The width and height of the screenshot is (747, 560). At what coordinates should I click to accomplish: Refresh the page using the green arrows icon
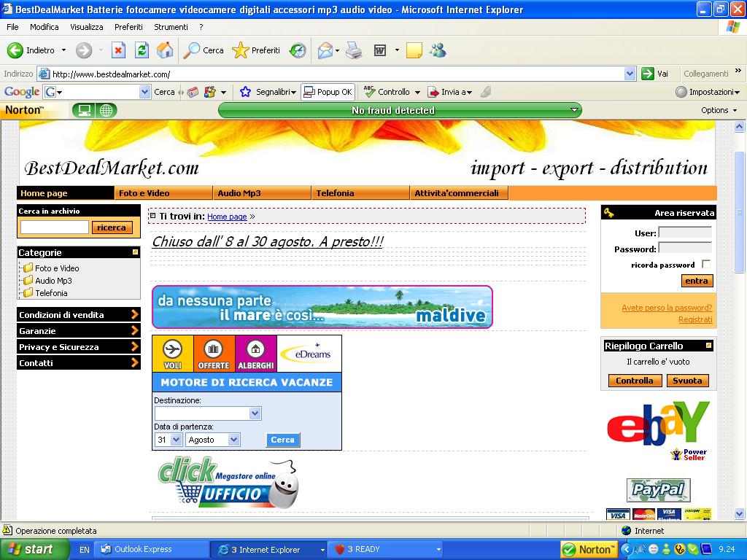click(x=142, y=50)
